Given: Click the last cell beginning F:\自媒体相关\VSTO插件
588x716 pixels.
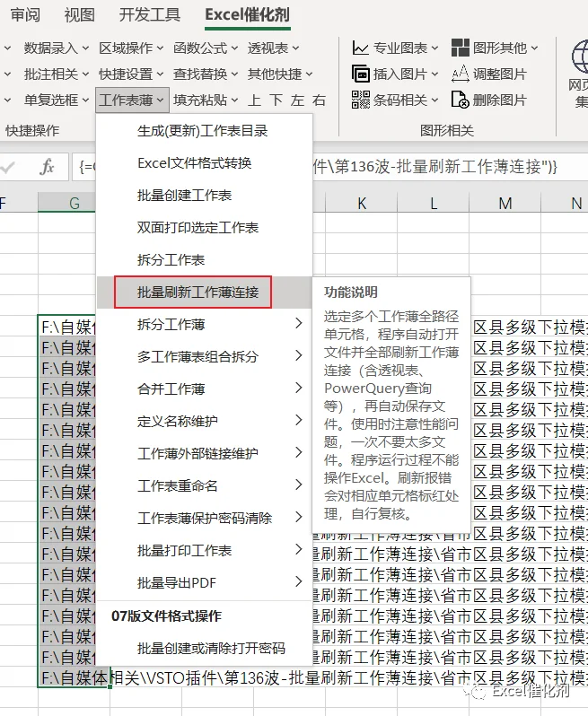Looking at the screenshot, I should point(74,677).
